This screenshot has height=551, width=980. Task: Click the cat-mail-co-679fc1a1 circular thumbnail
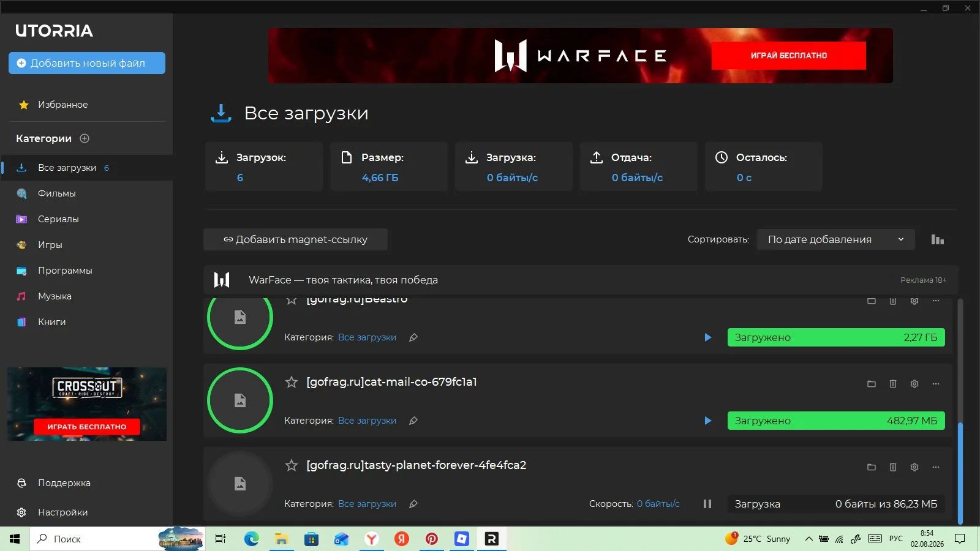240,400
